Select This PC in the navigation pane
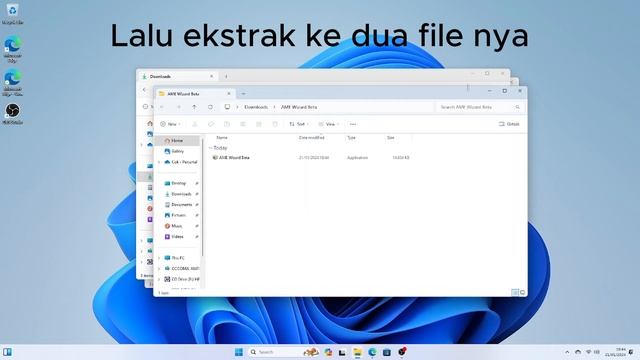Screen dimensions: 640x360 (178, 258)
